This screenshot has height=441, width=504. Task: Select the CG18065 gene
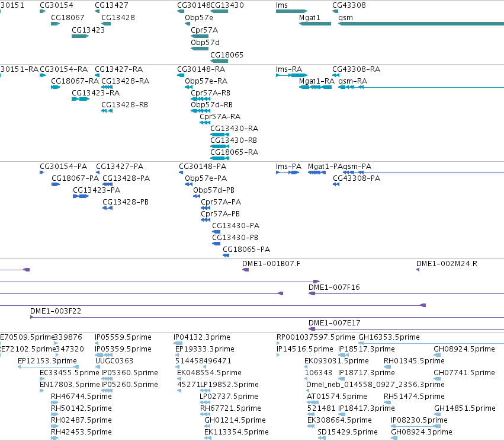coord(219,61)
